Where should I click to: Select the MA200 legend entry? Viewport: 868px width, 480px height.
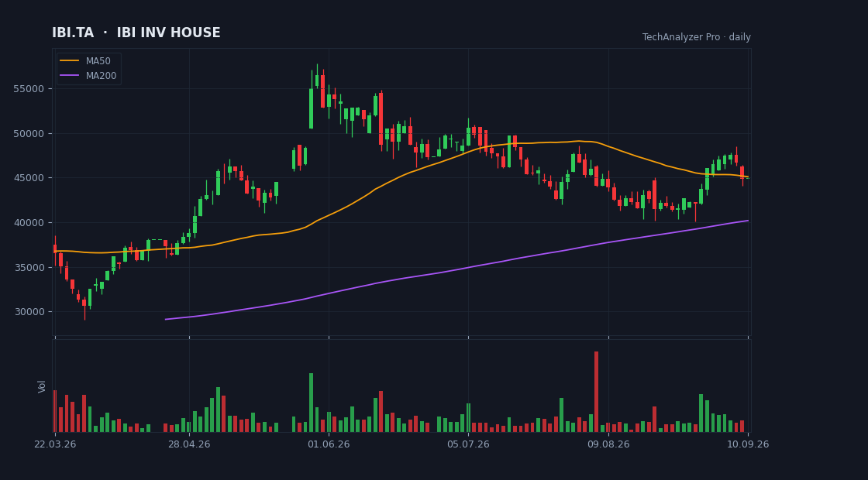[x=88, y=76]
